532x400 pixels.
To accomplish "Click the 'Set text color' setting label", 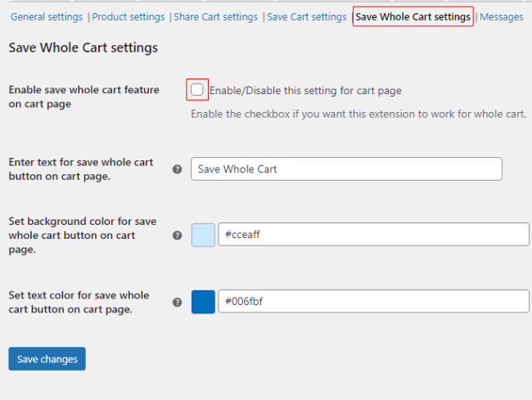I will [x=79, y=302].
